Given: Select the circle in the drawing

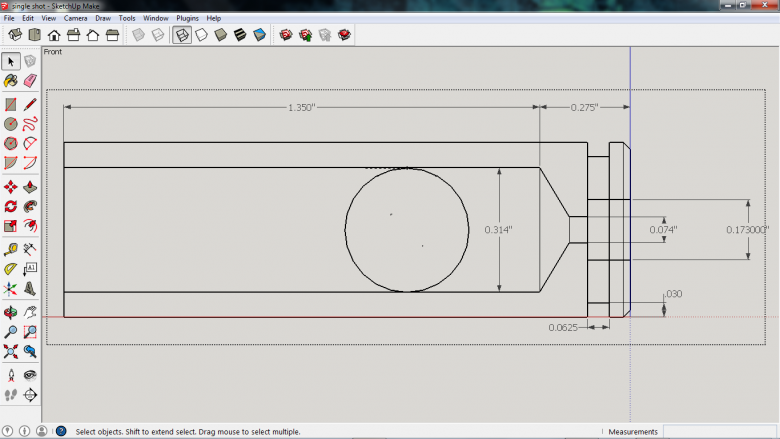Looking at the screenshot, I should (x=345, y=230).
